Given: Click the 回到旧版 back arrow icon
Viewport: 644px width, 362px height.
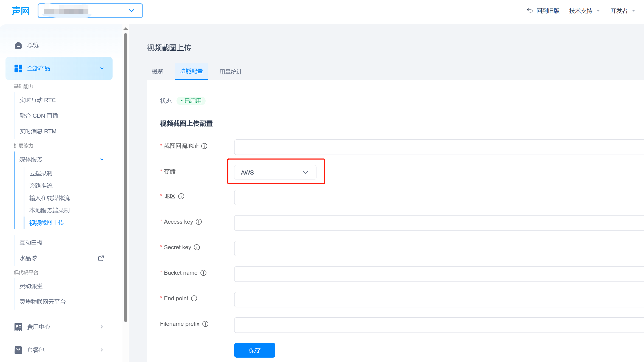Looking at the screenshot, I should pyautogui.click(x=530, y=11).
